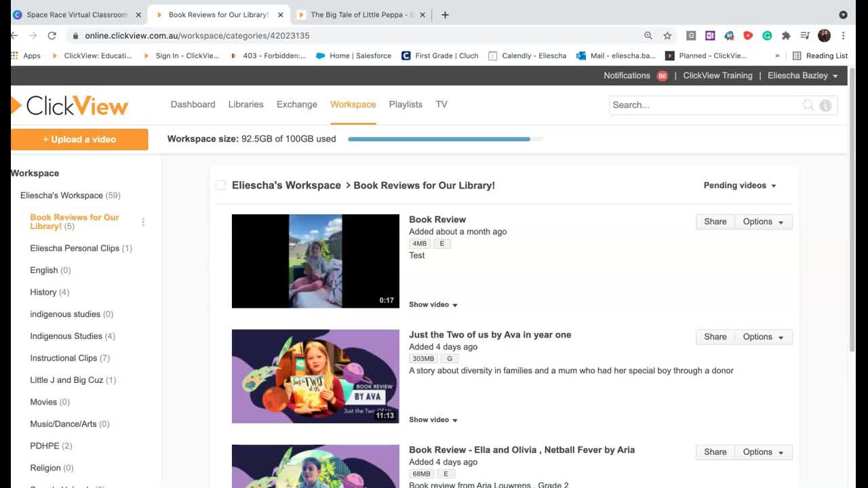The height and width of the screenshot is (488, 868).
Task: Open Options for Just the Two of us video
Action: 763,337
